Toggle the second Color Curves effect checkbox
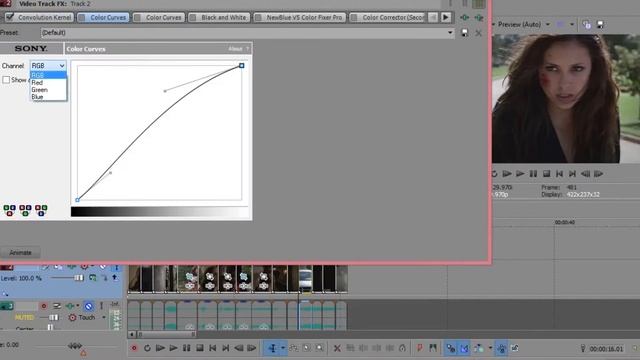Viewport: 640px width, 360px height. [138, 18]
